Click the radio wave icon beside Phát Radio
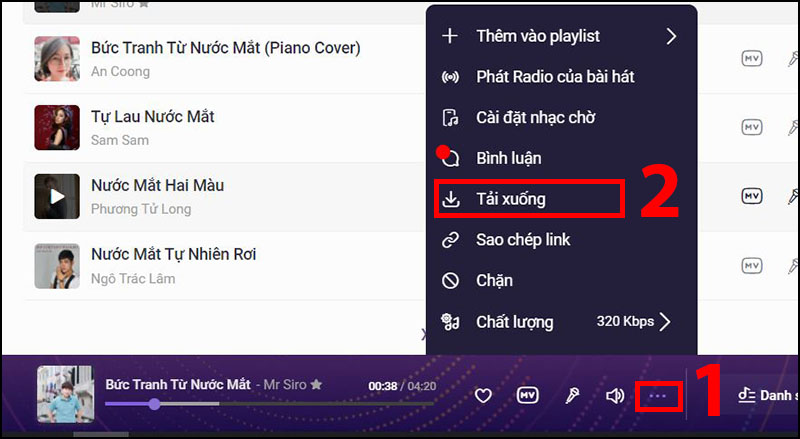The width and height of the screenshot is (800, 439). pyautogui.click(x=451, y=77)
